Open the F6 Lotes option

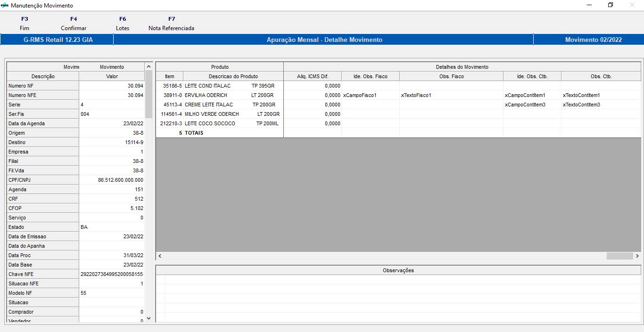pos(123,24)
